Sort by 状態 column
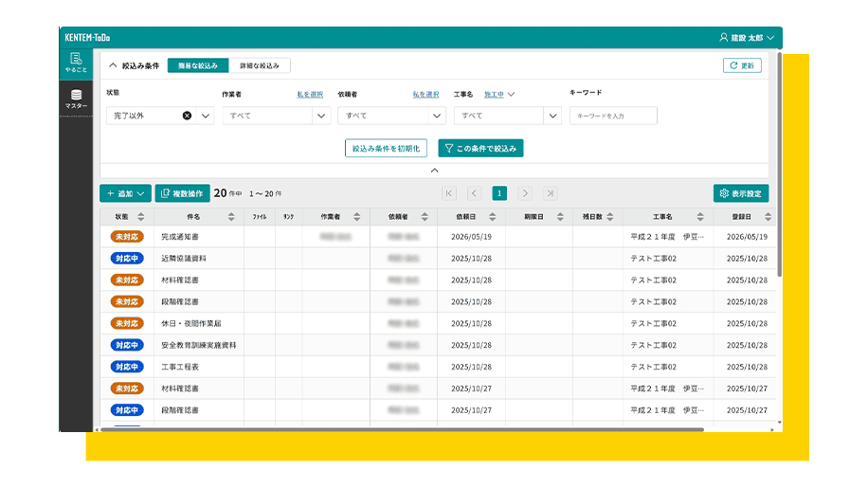Viewport: 868px width, 488px height. click(140, 217)
